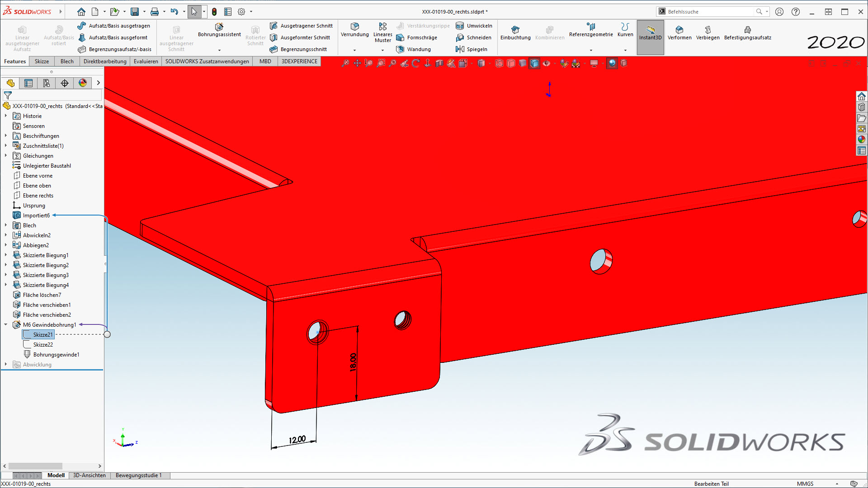This screenshot has height=488, width=868.
Task: Click the feature tree horizontal scrollbar
Action: pyautogui.click(x=35, y=466)
